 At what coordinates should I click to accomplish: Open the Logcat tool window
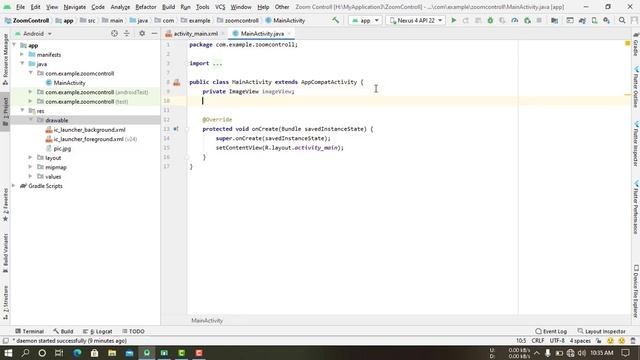point(98,331)
